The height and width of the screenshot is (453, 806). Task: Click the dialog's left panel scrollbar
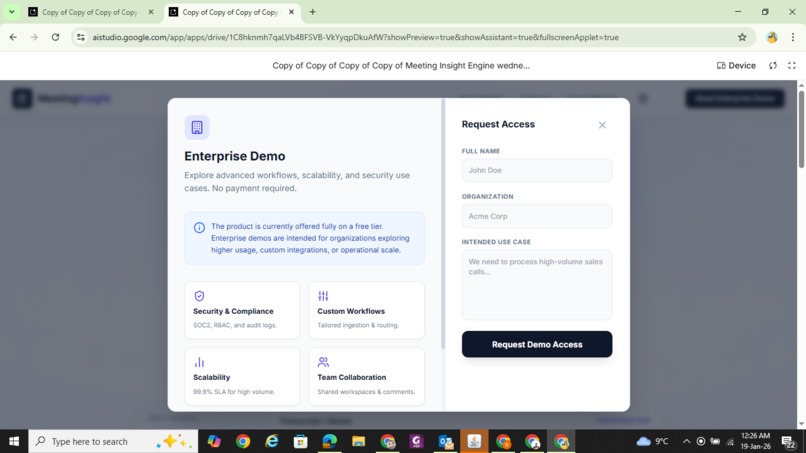click(443, 224)
